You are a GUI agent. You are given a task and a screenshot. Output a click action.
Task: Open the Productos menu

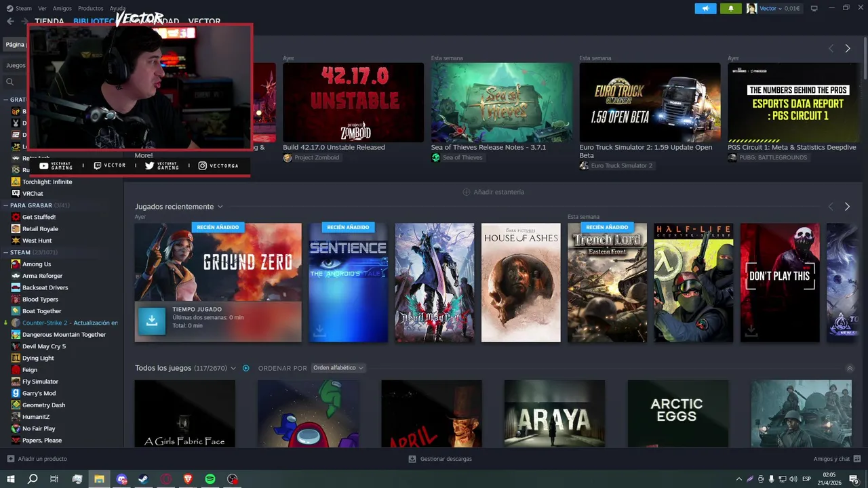point(91,8)
